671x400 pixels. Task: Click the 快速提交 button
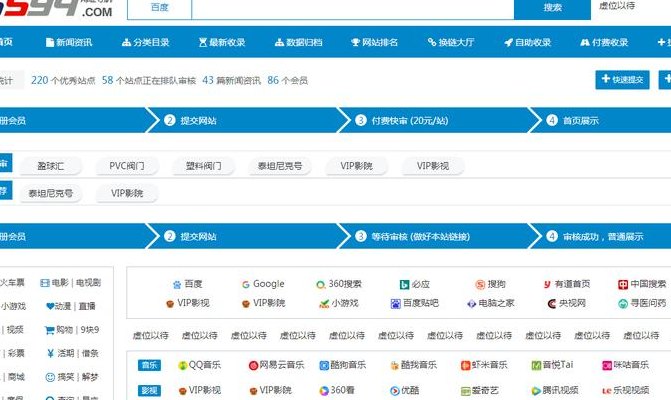click(x=622, y=80)
